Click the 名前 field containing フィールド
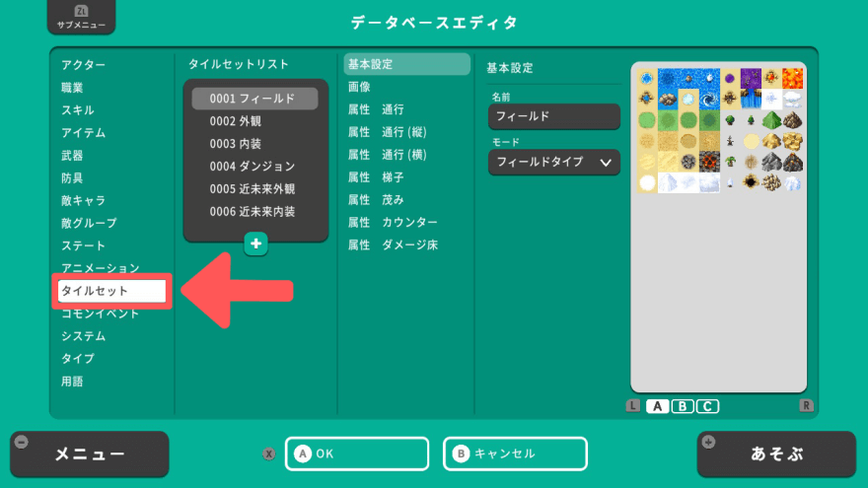 553,116
